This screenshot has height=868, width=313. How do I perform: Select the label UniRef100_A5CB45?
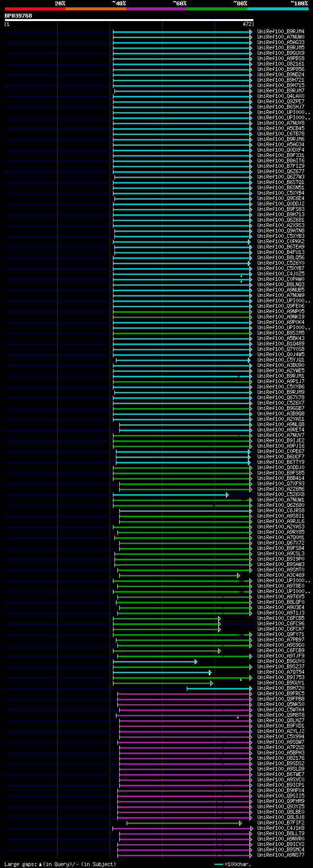click(281, 128)
